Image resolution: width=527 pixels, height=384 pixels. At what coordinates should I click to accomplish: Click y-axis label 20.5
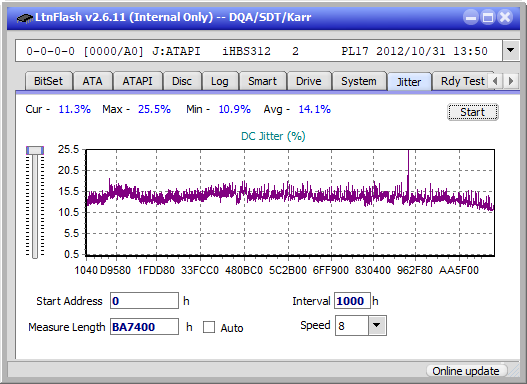click(x=68, y=170)
